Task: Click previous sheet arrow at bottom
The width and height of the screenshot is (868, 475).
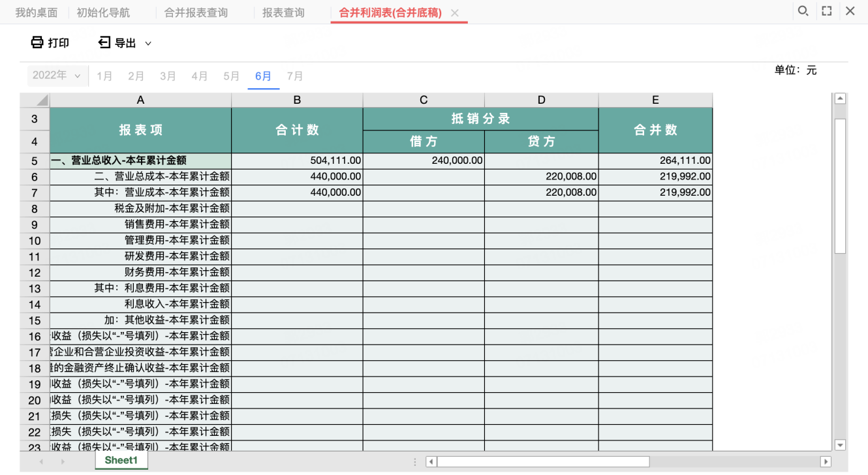Action: pyautogui.click(x=41, y=461)
